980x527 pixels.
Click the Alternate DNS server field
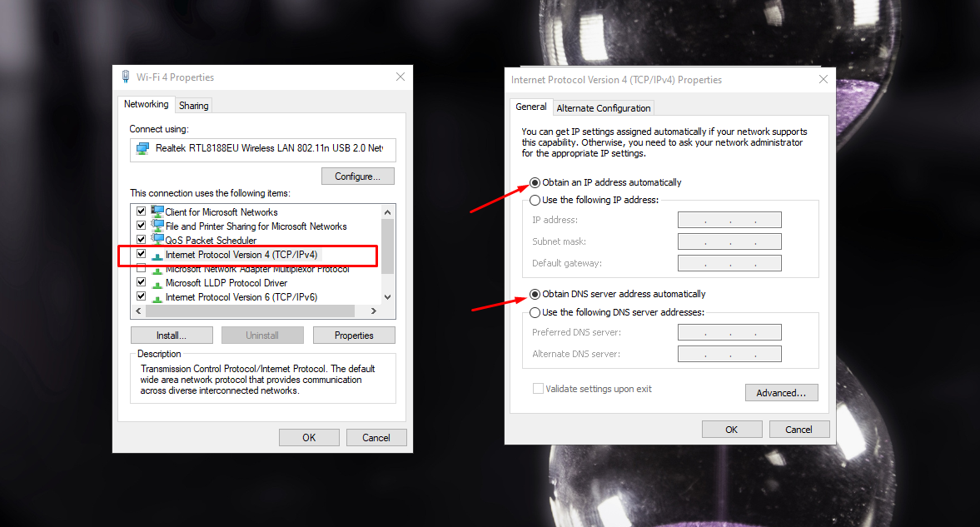point(729,354)
